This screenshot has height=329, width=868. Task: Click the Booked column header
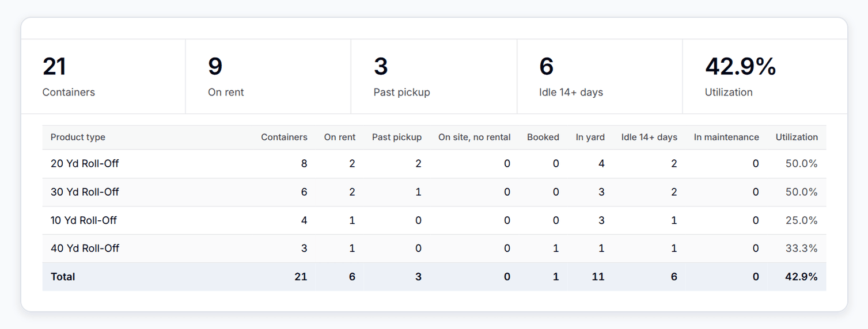pos(543,137)
